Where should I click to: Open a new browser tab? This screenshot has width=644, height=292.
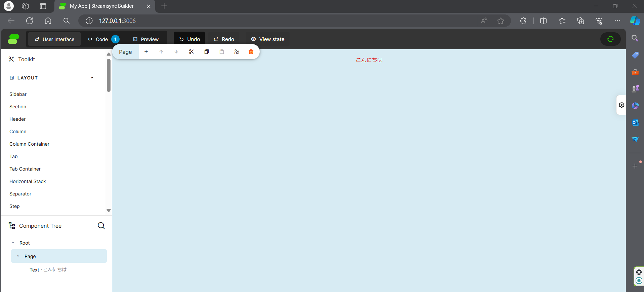164,6
